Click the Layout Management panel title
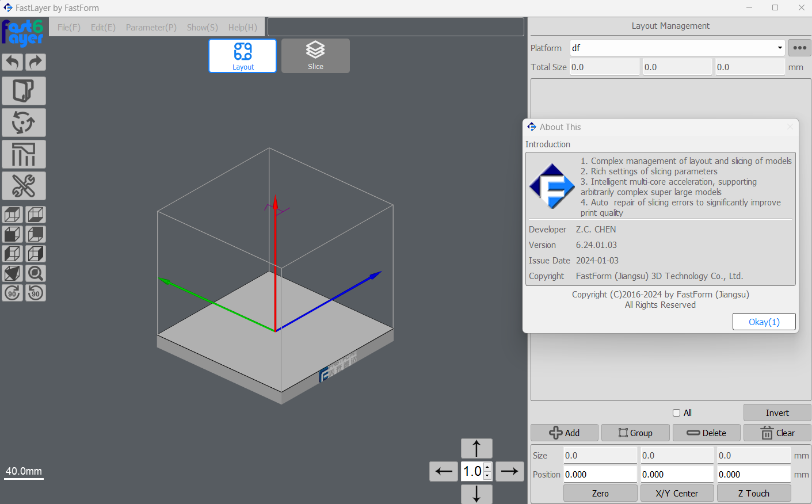 (x=670, y=26)
